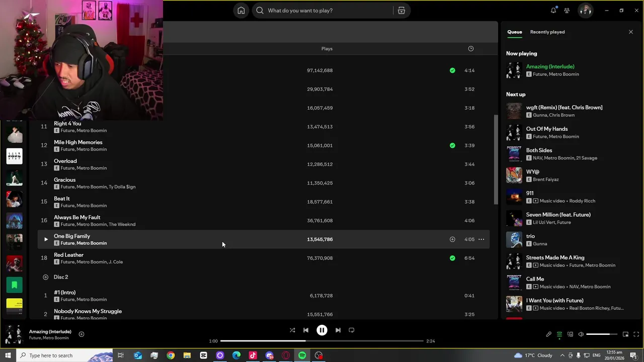Select Out Of My Hands in the queue
Image resolution: width=644 pixels, height=362 pixels.
(547, 129)
